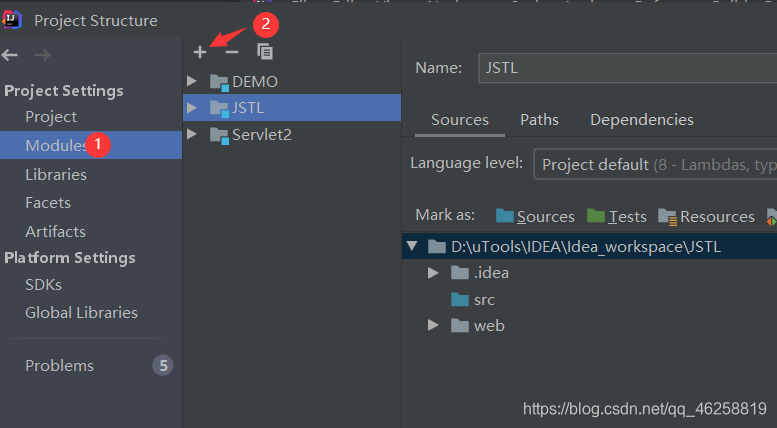Click the IntelliJ IDEA logo icon

(x=12, y=19)
